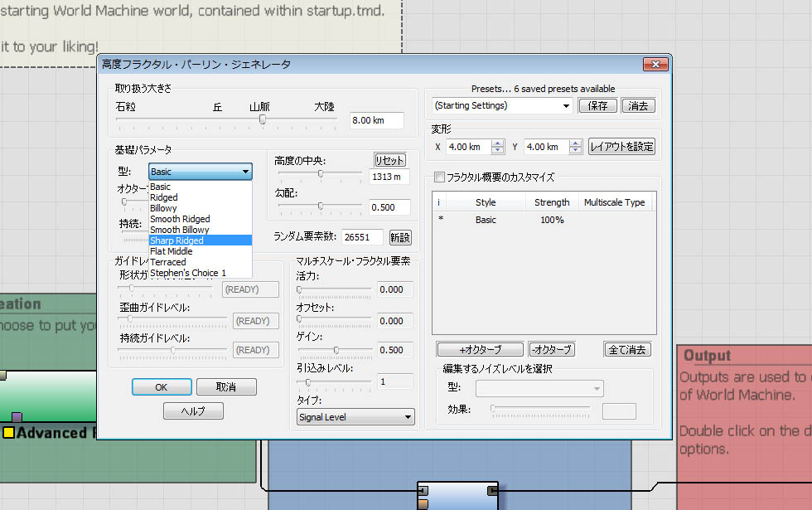Click the ゲイン 0.500 value field

click(x=395, y=350)
